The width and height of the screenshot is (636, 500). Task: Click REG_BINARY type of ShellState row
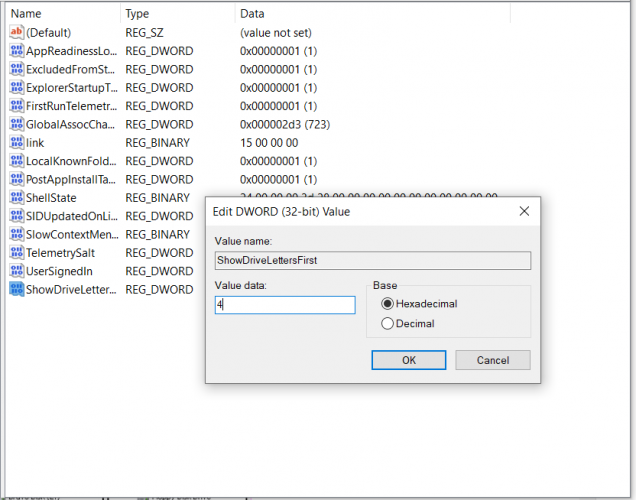coord(157,198)
